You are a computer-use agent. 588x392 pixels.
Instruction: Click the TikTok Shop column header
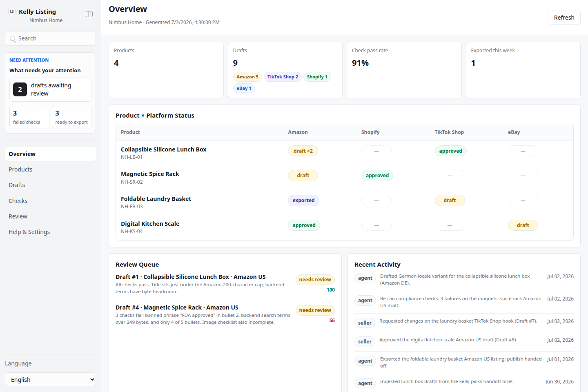[449, 132]
